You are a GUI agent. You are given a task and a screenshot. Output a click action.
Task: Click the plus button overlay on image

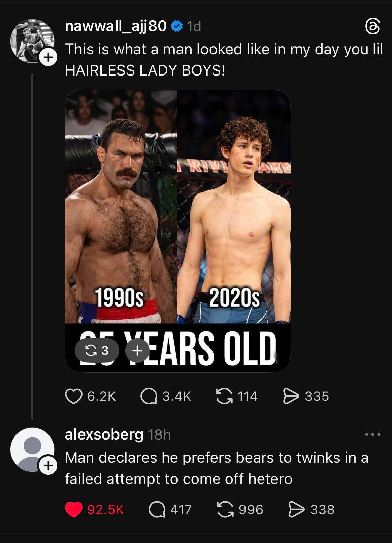pos(137,351)
